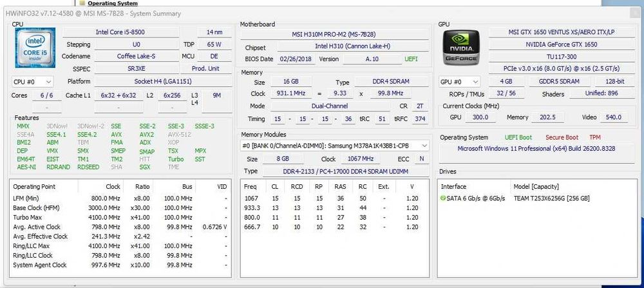The height and width of the screenshot is (288, 644).
Task: Click the AVX2 feature flag
Action: 147,135
